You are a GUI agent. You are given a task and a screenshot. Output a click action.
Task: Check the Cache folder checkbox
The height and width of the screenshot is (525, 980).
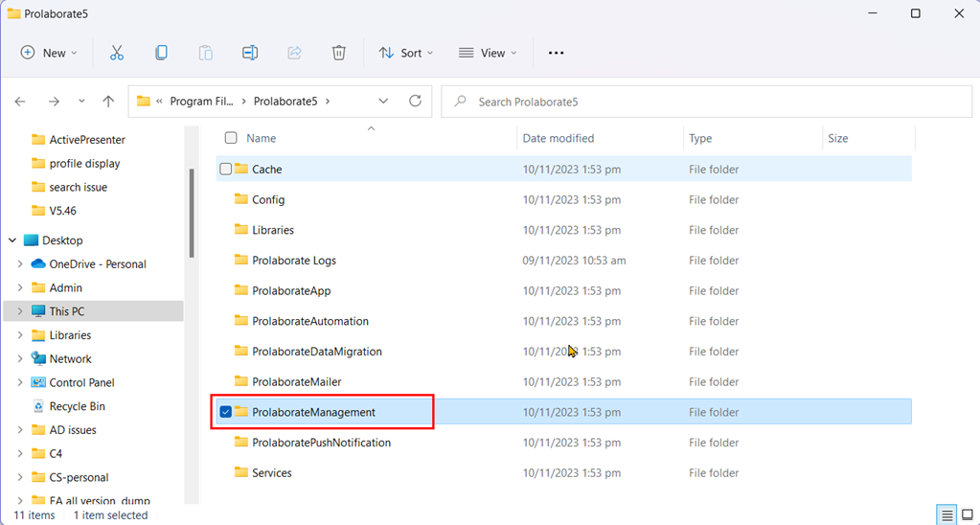click(226, 169)
